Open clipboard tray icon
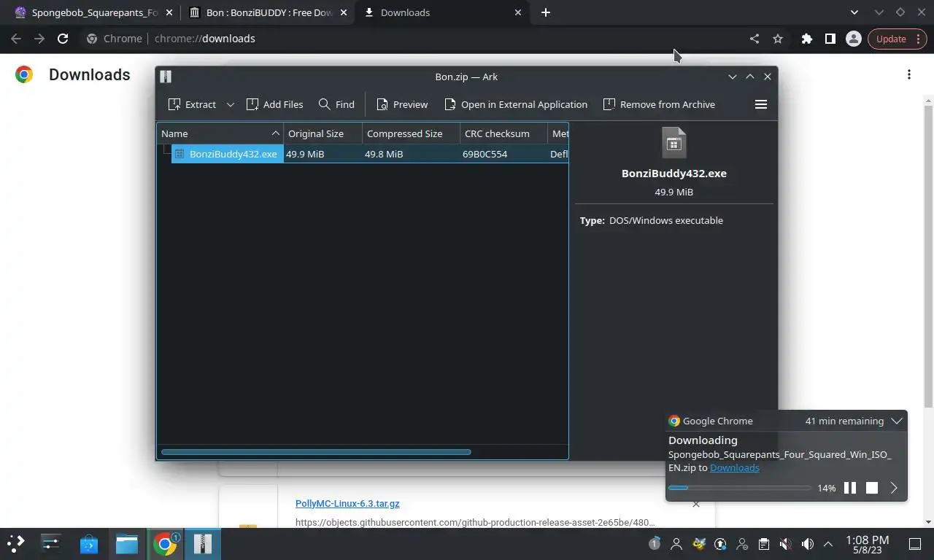Screen dimensions: 934x560 coord(764,544)
